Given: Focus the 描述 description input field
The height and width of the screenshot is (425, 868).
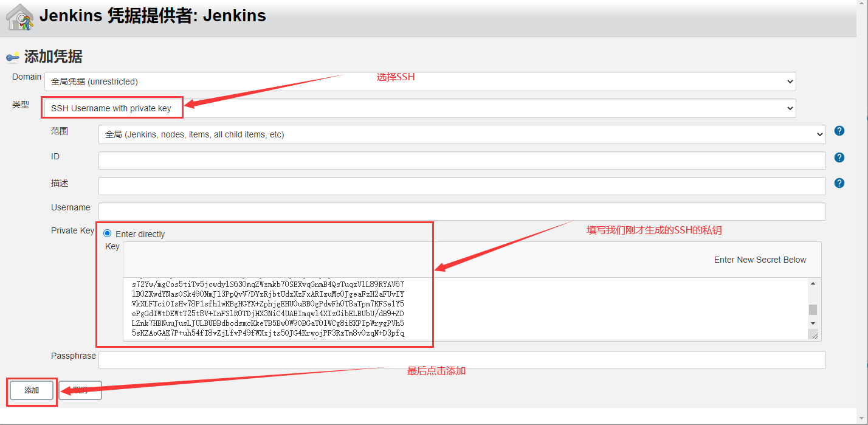Looking at the screenshot, I should coord(462,186).
